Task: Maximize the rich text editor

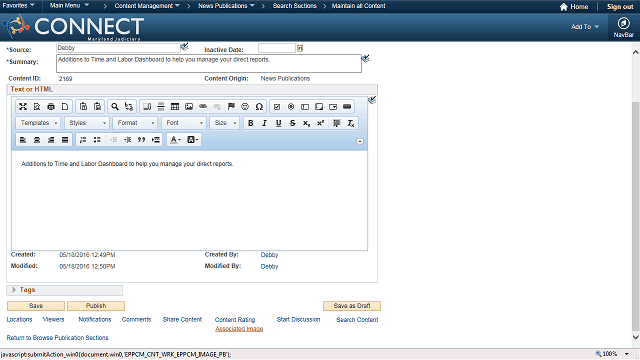Action: point(23,107)
